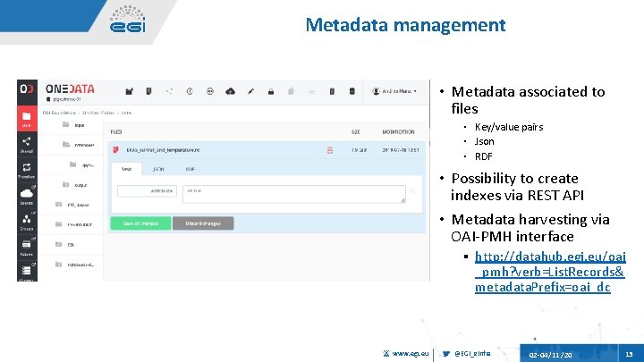Image resolution: width=644 pixels, height=362 pixels.
Task: Click the 'data' breadcrumb item
Action: pos(126,113)
